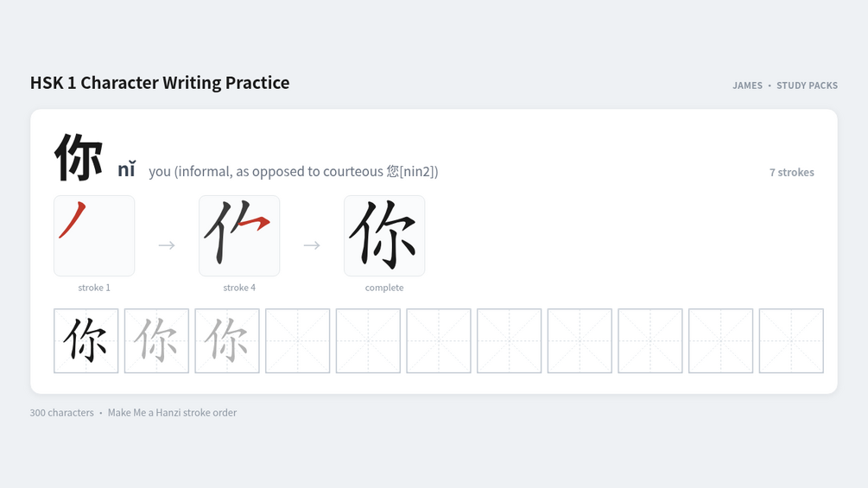Click the stroke 4 diagram tile

point(239,236)
